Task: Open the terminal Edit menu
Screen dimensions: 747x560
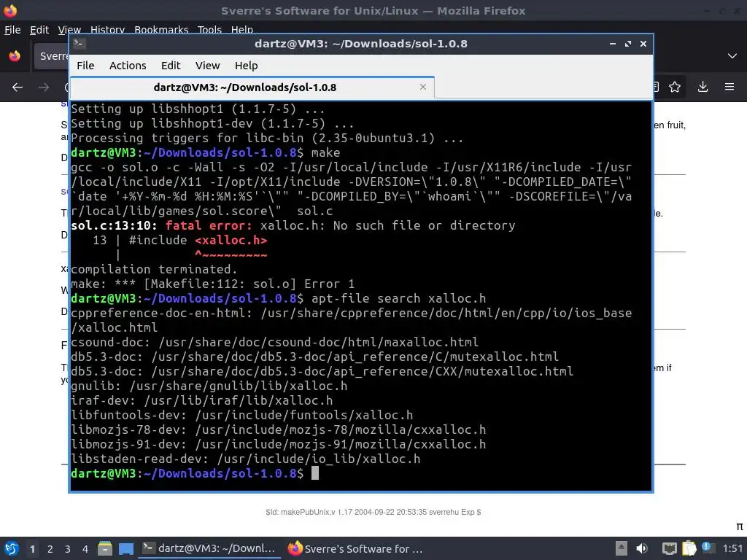Action: tap(171, 65)
